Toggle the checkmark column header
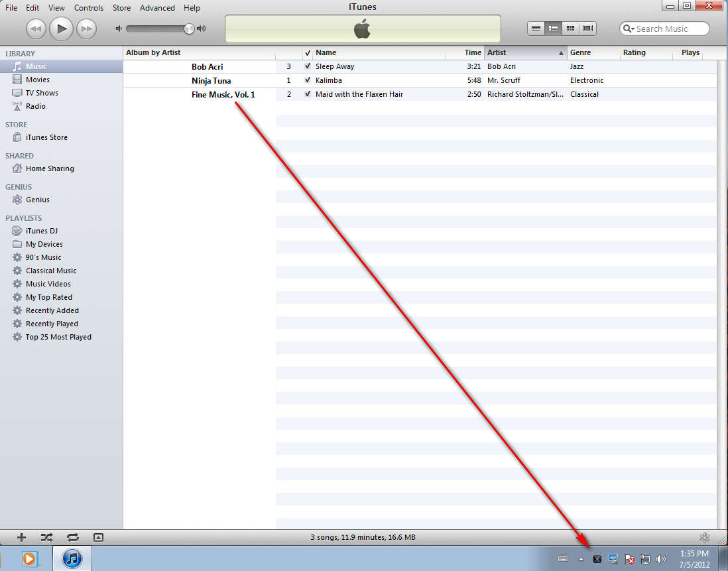The height and width of the screenshot is (571, 728). point(308,53)
